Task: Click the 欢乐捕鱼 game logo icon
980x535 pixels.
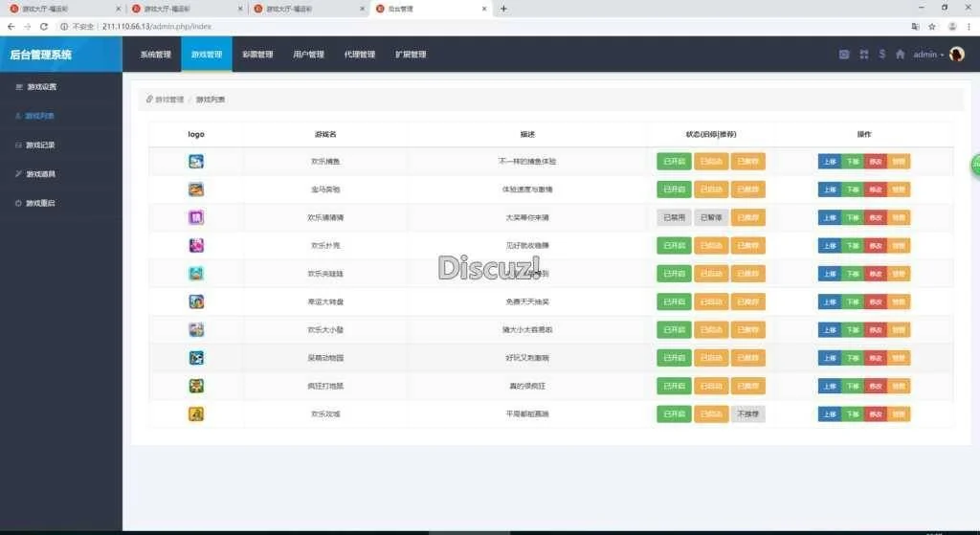Action: [196, 162]
